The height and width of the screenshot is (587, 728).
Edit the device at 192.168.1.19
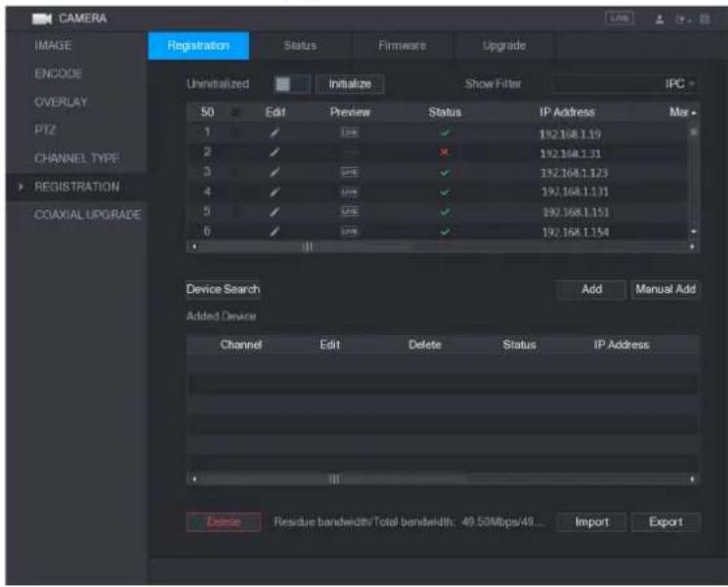275,133
